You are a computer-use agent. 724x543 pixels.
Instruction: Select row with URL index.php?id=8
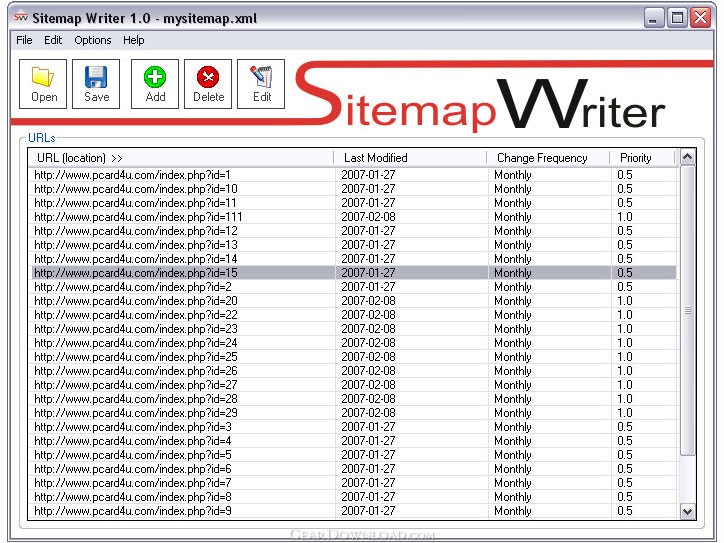click(354, 497)
